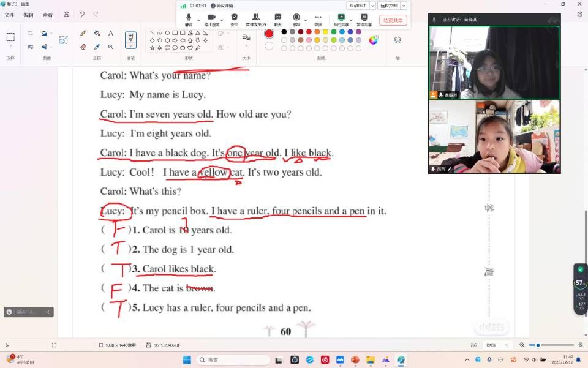Select the Eraser tool

[83, 47]
